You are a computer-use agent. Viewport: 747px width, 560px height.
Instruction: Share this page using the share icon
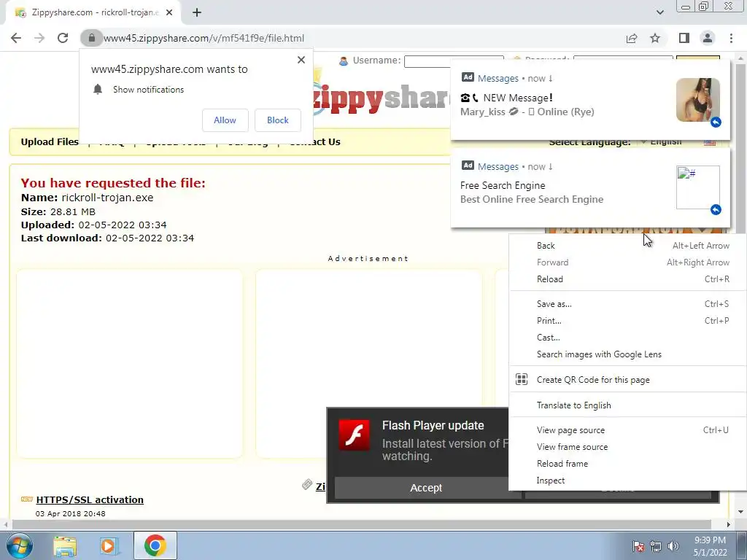click(x=632, y=38)
